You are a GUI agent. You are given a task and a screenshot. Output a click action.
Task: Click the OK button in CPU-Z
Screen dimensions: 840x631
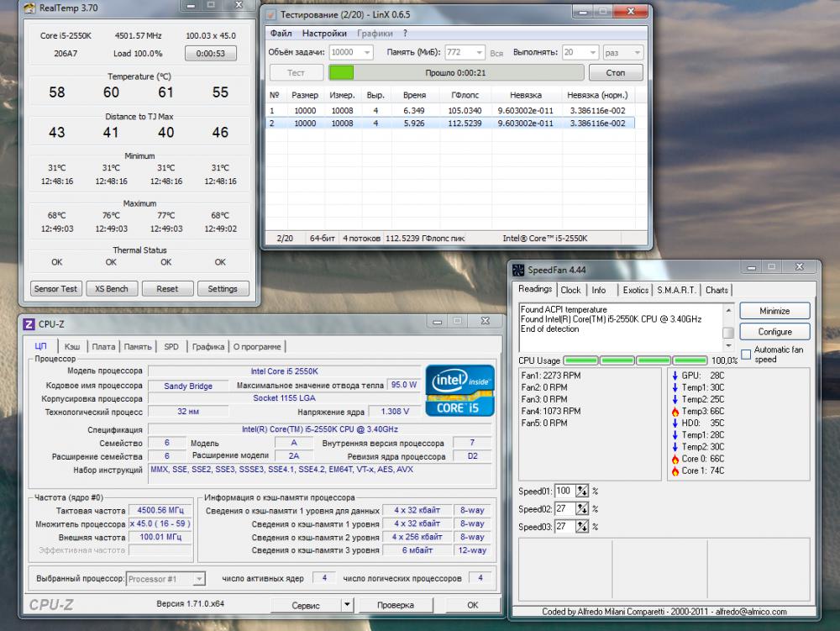coord(472,605)
